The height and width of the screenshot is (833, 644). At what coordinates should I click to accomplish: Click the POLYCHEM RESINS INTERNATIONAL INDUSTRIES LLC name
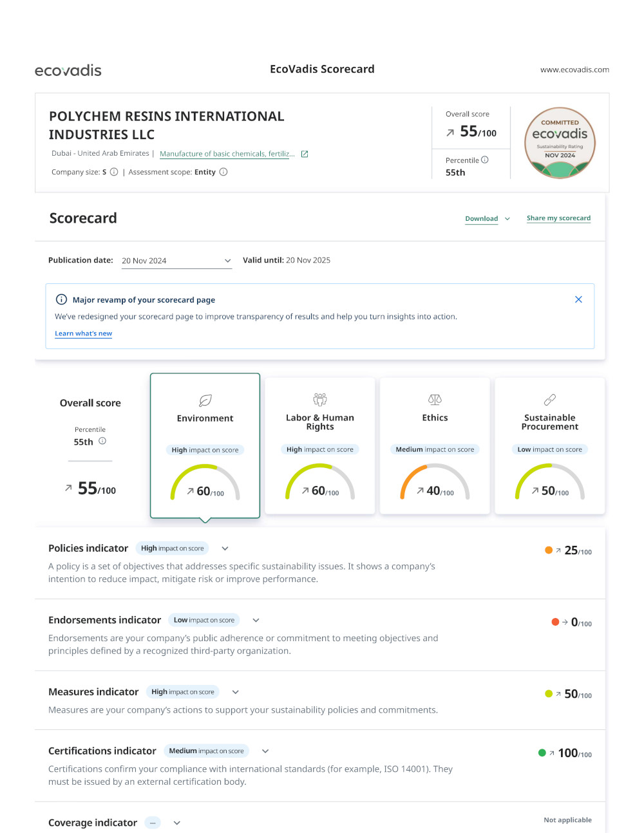[167, 126]
